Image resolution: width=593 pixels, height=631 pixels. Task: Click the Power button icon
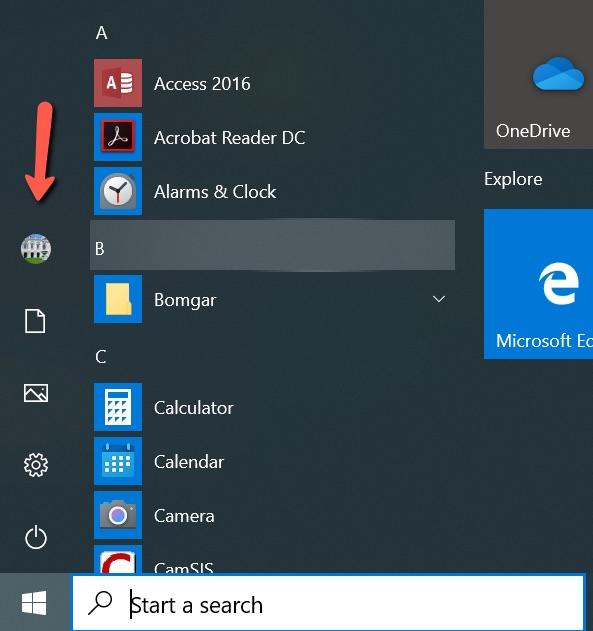pyautogui.click(x=36, y=536)
